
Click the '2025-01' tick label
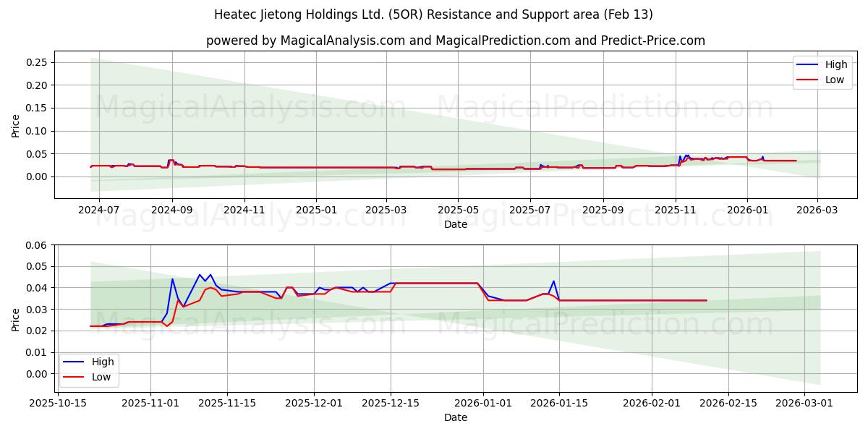pos(316,210)
